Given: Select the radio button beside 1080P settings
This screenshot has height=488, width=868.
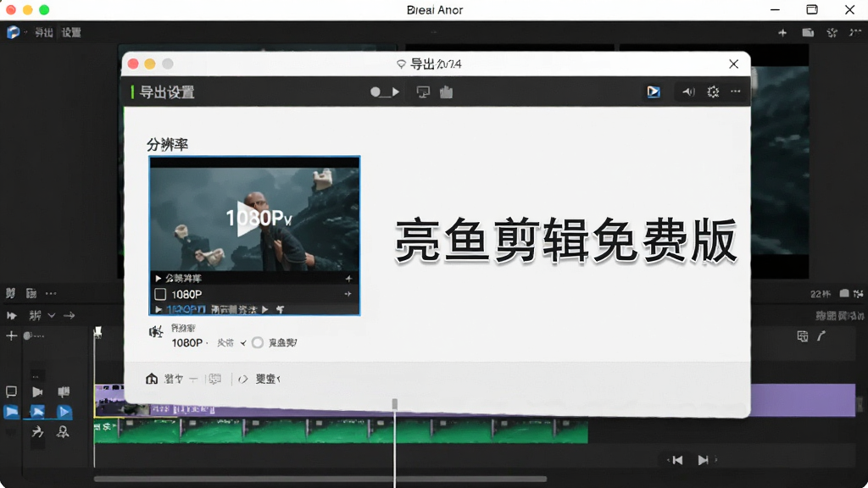Looking at the screenshot, I should click(x=258, y=343).
